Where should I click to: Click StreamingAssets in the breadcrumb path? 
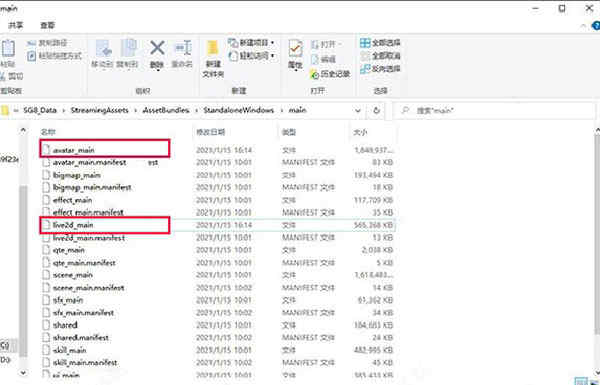coord(99,110)
